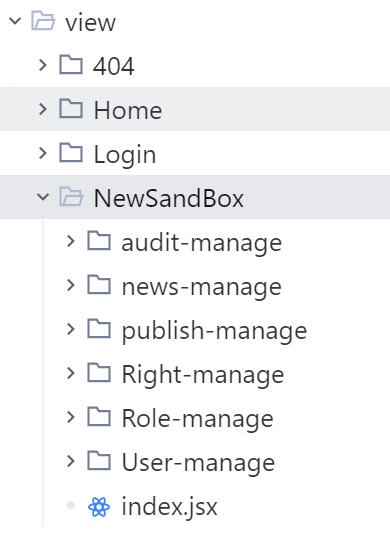Select the NewSandBox folder name
The image size is (390, 535).
(169, 198)
